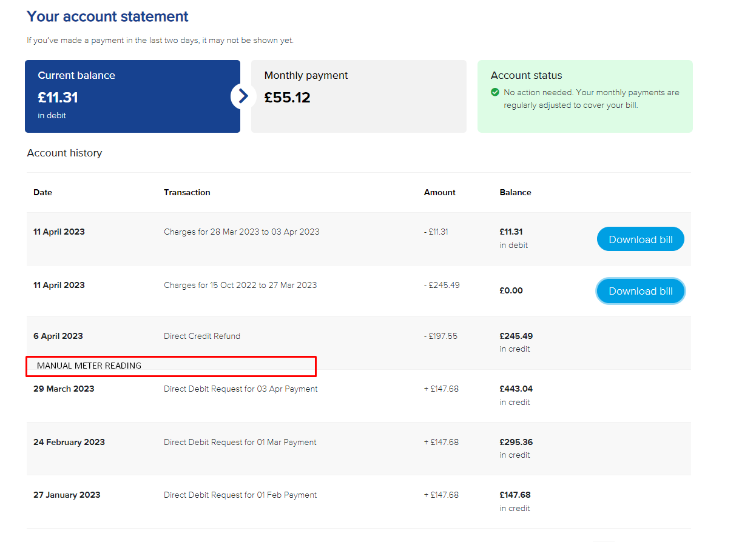Click the Balance column header
The width and height of the screenshot is (756, 542).
click(x=516, y=192)
